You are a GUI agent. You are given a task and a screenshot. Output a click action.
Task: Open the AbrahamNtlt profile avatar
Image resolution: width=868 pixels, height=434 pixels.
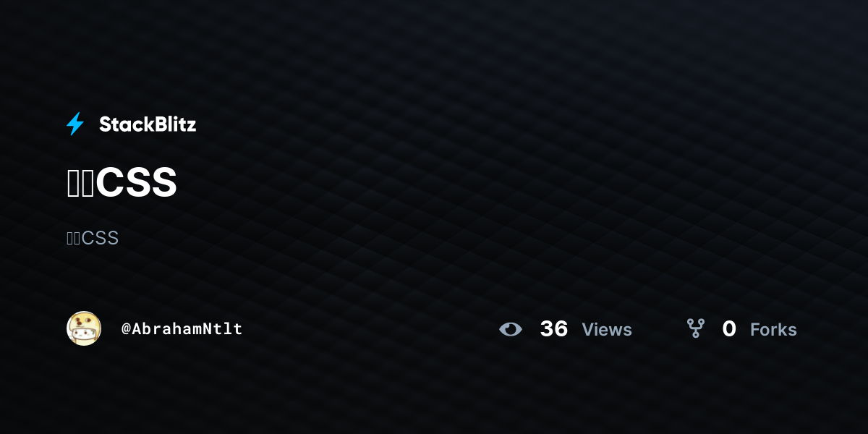(84, 328)
